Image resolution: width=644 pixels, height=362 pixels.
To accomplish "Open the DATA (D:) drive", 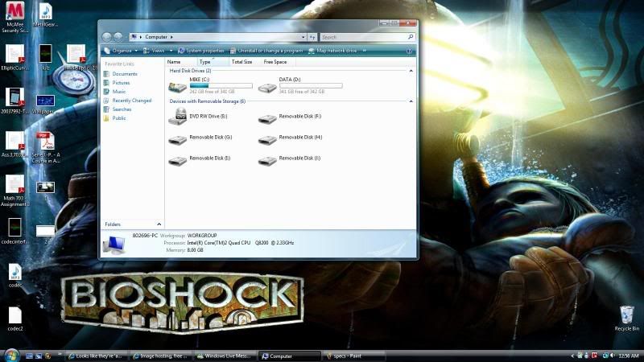I will click(300, 85).
